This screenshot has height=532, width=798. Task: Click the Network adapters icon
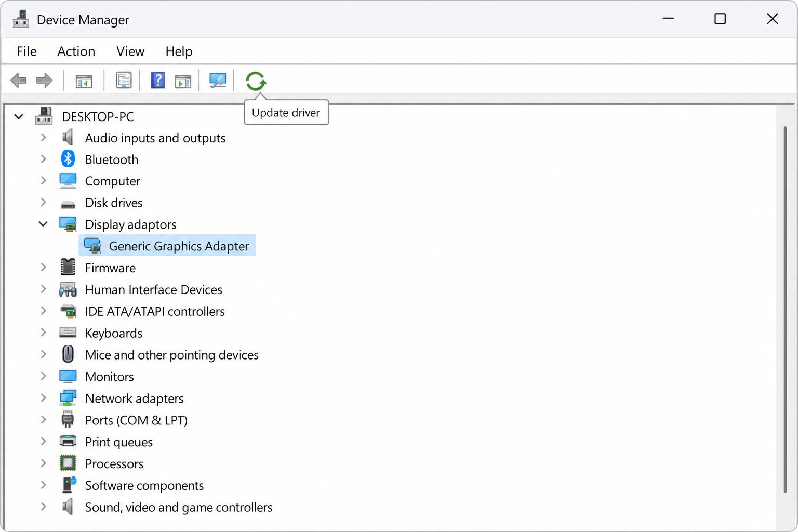[68, 398]
